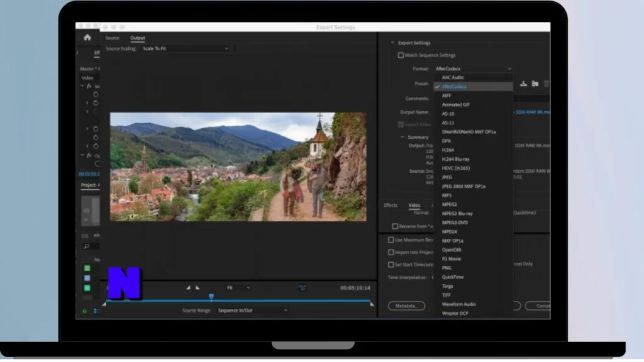This screenshot has height=362, width=644.
Task: Click the search magnifier in Project panel
Action: coord(86,246)
